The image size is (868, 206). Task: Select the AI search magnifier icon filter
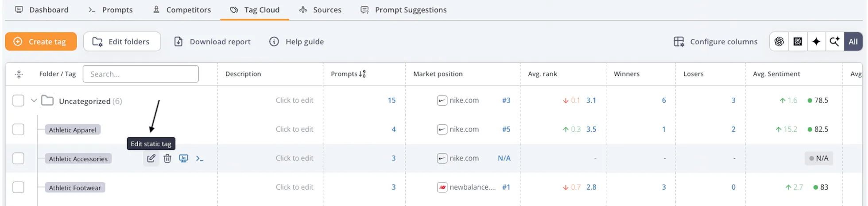coord(834,42)
